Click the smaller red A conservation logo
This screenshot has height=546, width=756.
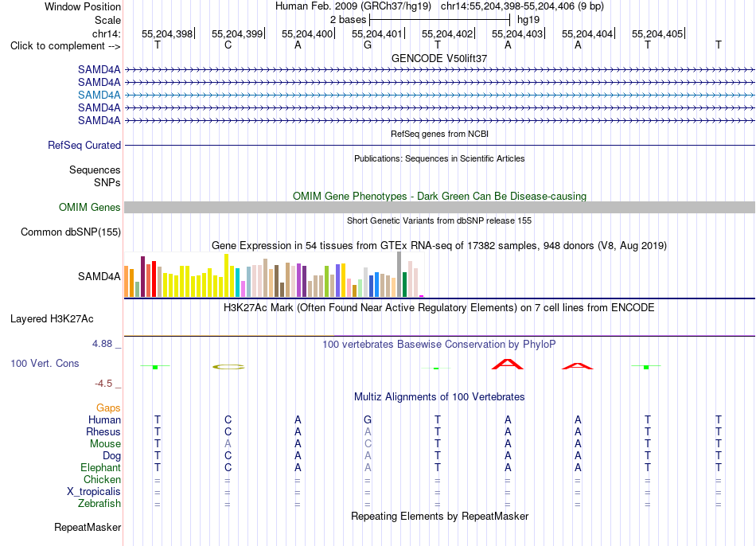[x=578, y=366]
